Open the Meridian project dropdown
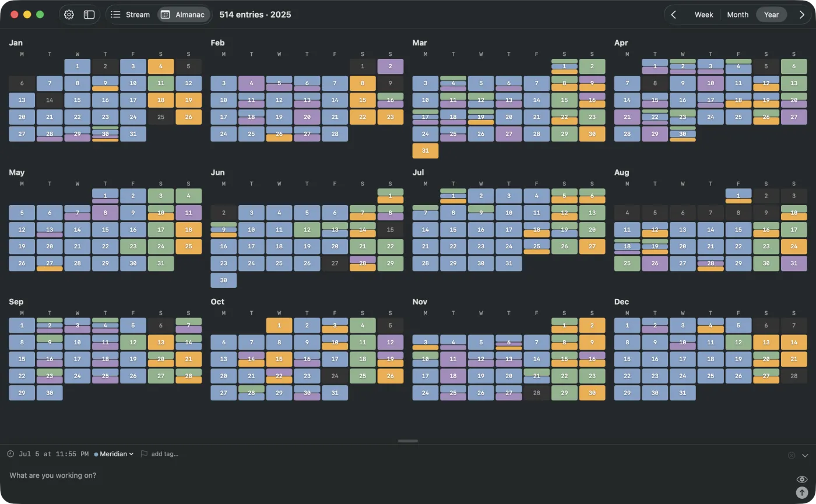This screenshot has height=504, width=816. [114, 454]
